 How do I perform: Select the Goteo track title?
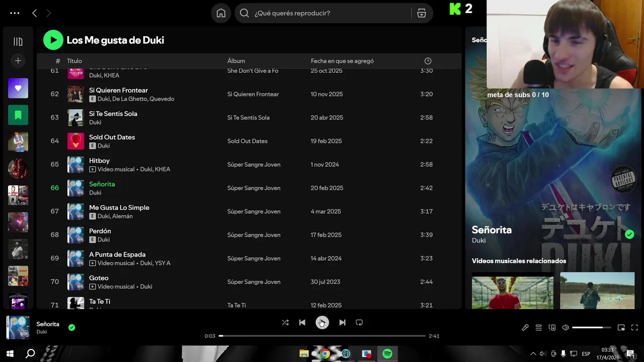click(99, 278)
